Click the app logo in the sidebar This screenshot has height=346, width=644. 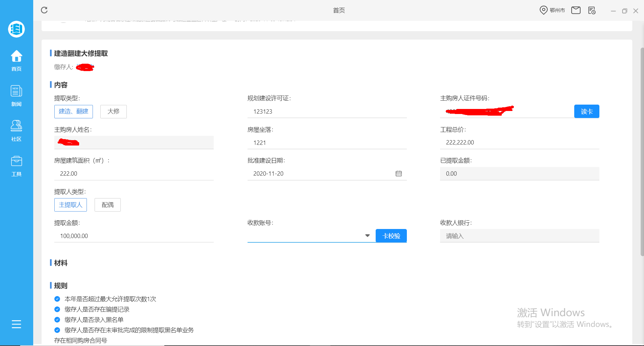tap(16, 29)
